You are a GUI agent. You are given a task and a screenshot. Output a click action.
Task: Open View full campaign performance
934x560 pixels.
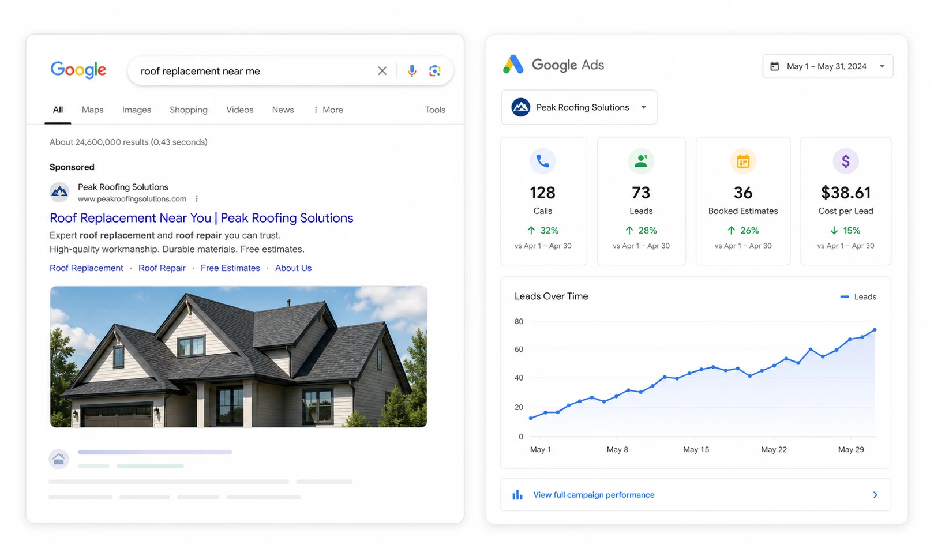pyautogui.click(x=696, y=495)
